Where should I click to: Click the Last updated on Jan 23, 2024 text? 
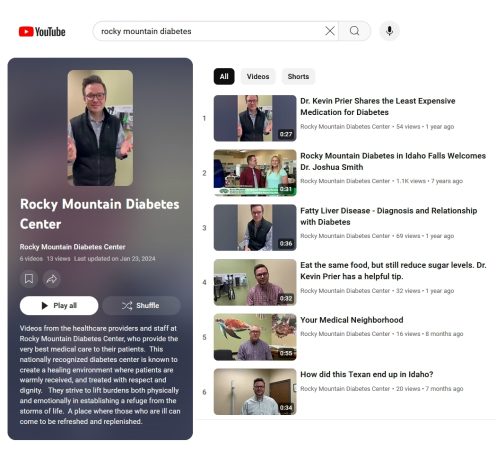coord(115,259)
